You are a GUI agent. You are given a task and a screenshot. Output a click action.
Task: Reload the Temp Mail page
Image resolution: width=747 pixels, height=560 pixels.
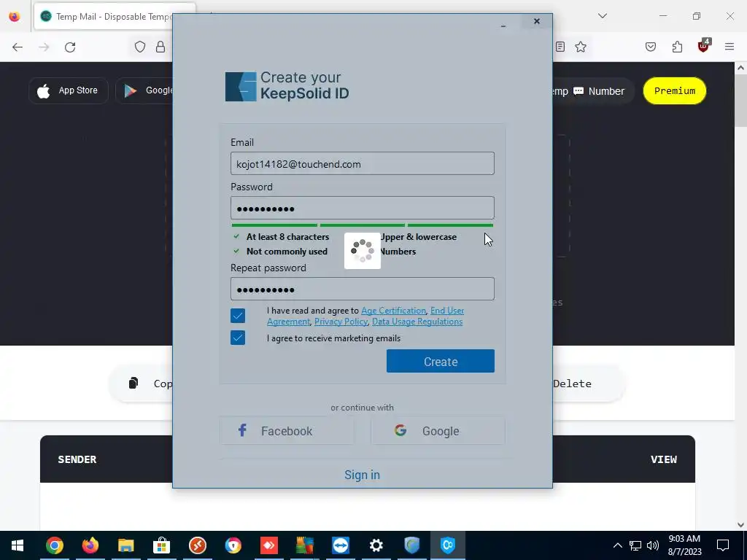pos(70,47)
